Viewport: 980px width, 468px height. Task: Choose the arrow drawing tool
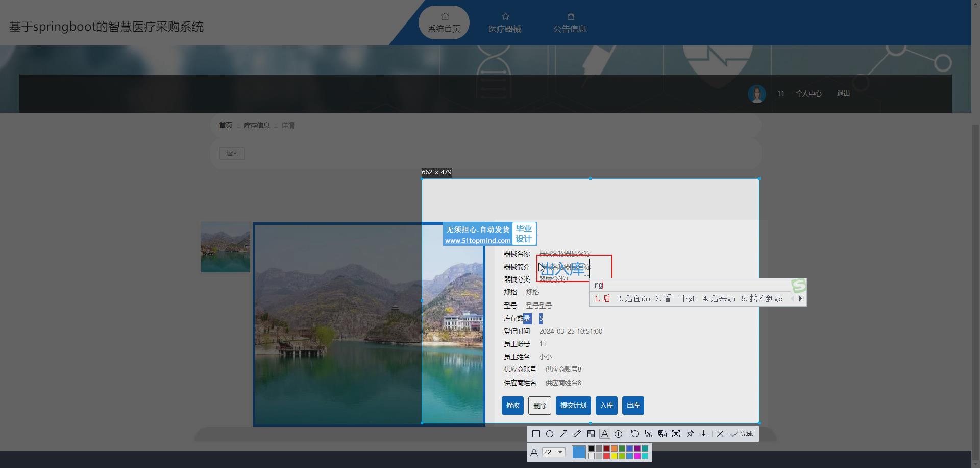pos(563,434)
